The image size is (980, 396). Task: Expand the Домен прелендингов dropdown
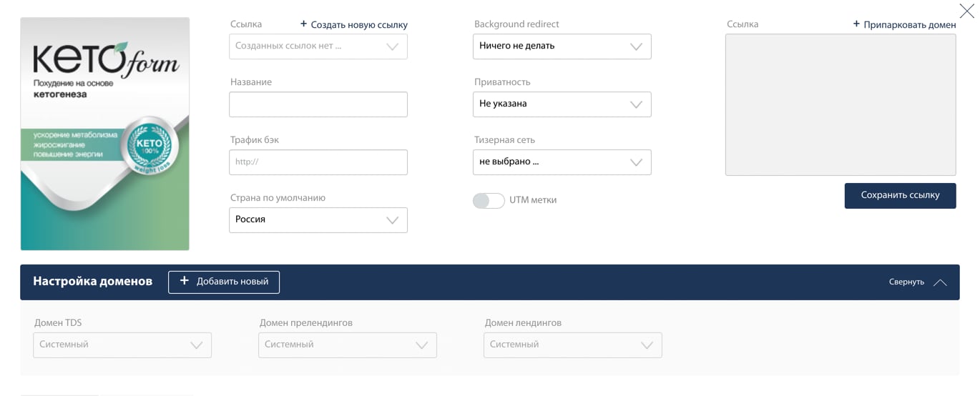348,345
